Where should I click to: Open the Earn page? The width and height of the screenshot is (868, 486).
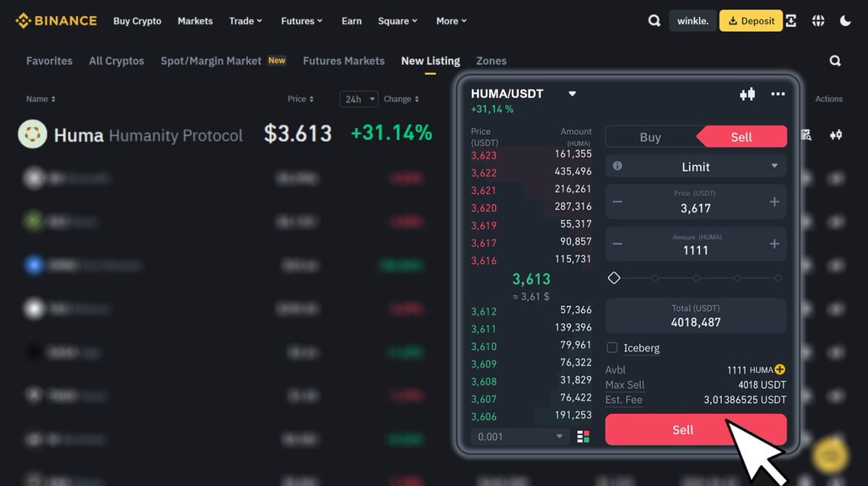click(352, 21)
